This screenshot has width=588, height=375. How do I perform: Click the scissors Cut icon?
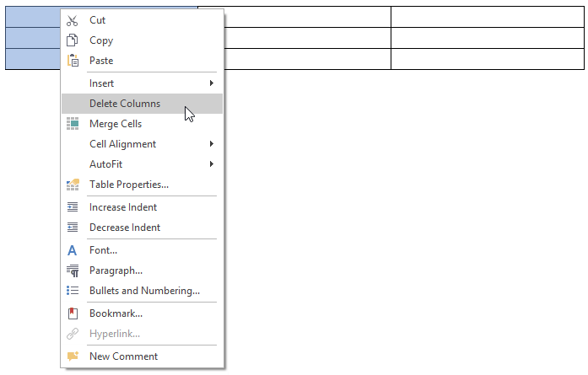point(73,20)
